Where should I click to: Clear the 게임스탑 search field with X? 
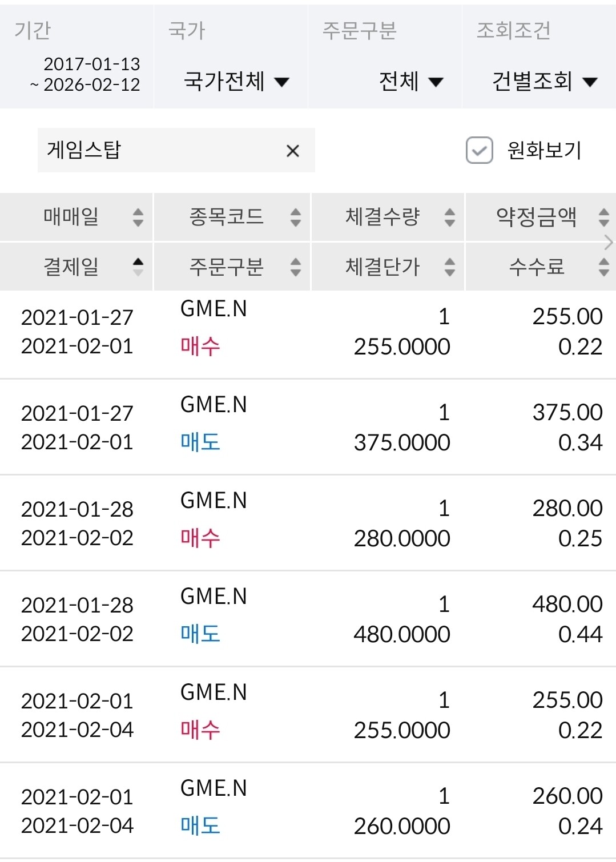[x=292, y=151]
